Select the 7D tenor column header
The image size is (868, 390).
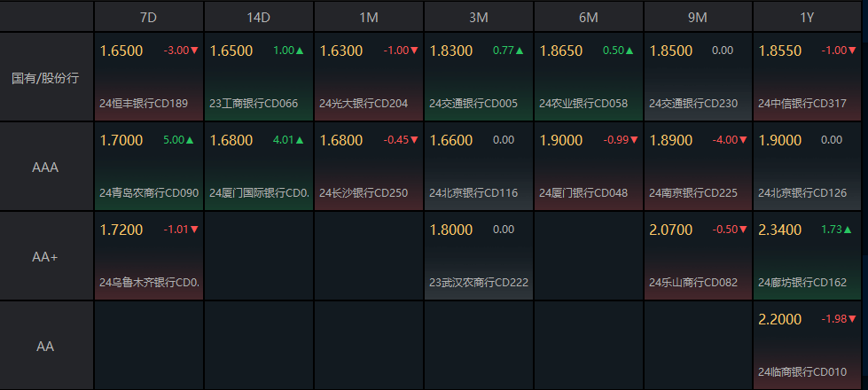pos(149,17)
